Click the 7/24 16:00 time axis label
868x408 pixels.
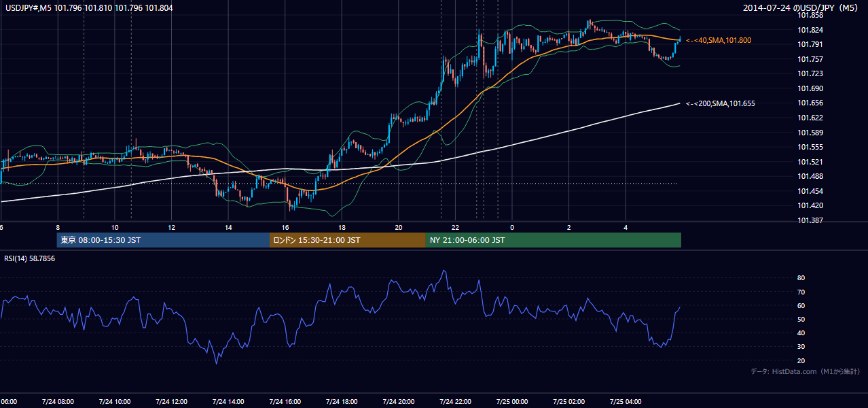(284, 402)
